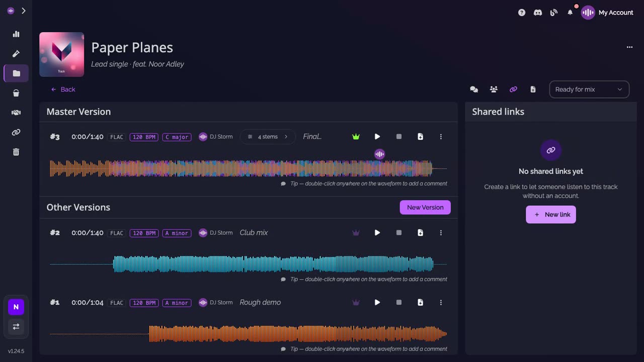Click the A minor tag on Rough demo
Image resolution: width=644 pixels, height=362 pixels.
click(177, 303)
